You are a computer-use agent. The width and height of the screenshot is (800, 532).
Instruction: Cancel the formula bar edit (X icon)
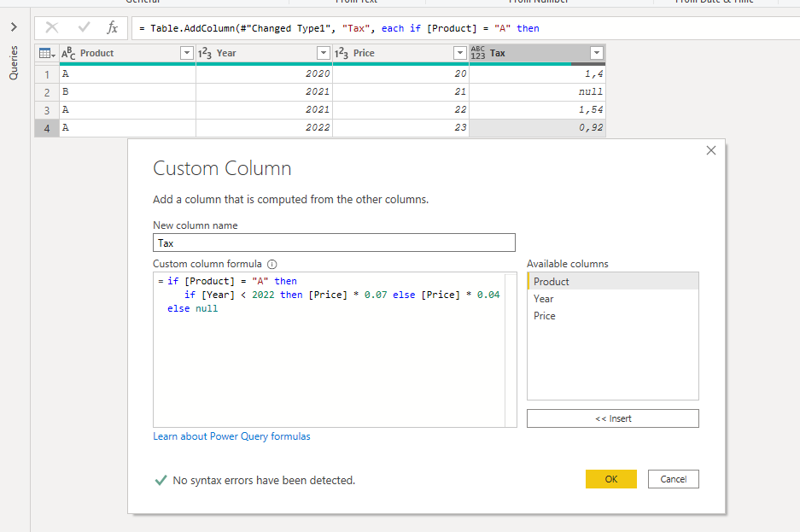click(x=52, y=27)
